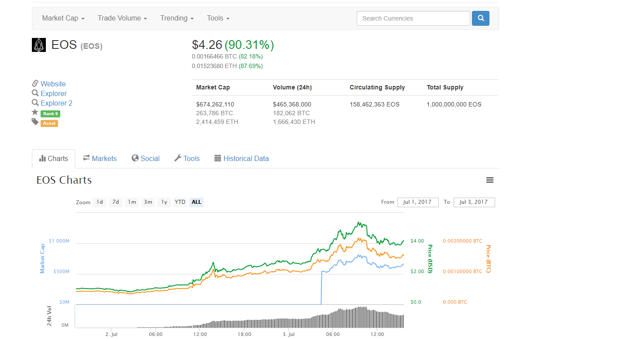Click the $4.26 price text
The height and width of the screenshot is (339, 644).
pos(207,45)
